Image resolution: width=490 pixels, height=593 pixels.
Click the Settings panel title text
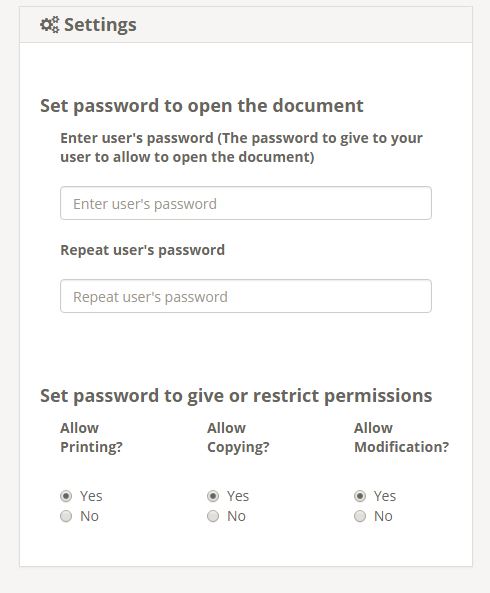[x=100, y=25]
